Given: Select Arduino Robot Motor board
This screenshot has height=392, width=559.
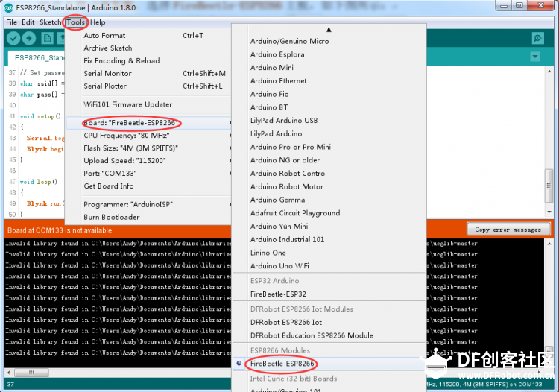Looking at the screenshot, I should (329, 186).
